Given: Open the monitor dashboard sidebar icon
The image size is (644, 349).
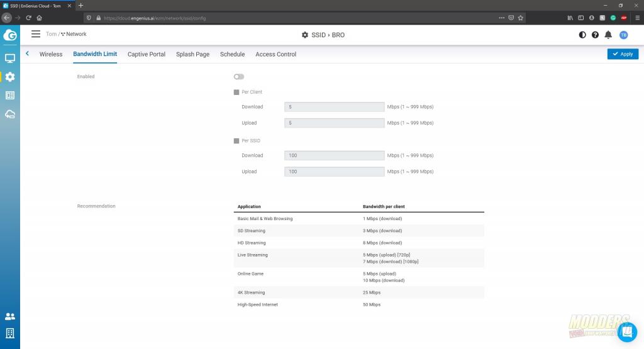Looking at the screenshot, I should click(x=9, y=58).
